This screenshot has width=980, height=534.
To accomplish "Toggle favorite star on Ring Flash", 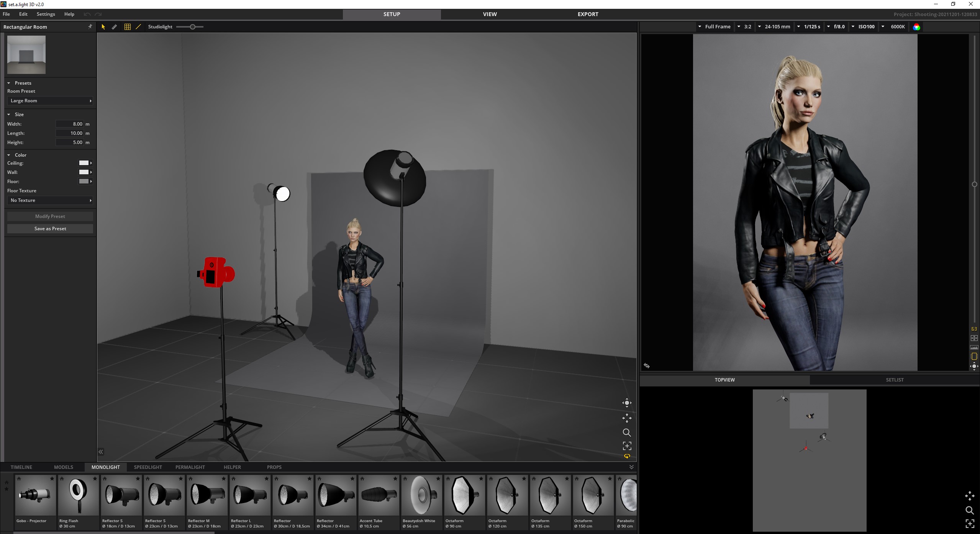I will (95, 478).
